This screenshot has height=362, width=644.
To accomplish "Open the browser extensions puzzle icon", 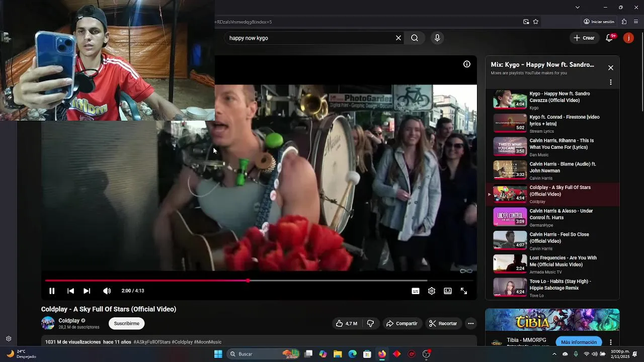I will 624,22.
